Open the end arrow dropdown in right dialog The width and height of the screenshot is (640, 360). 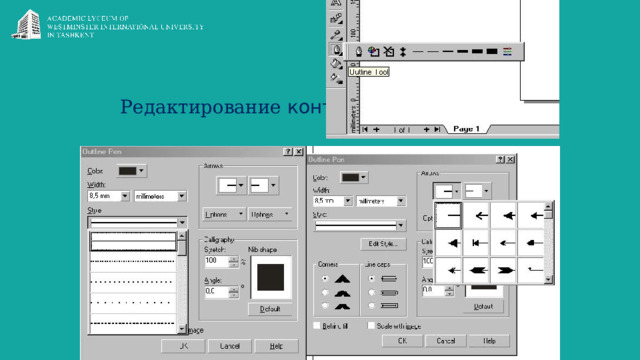486,191
